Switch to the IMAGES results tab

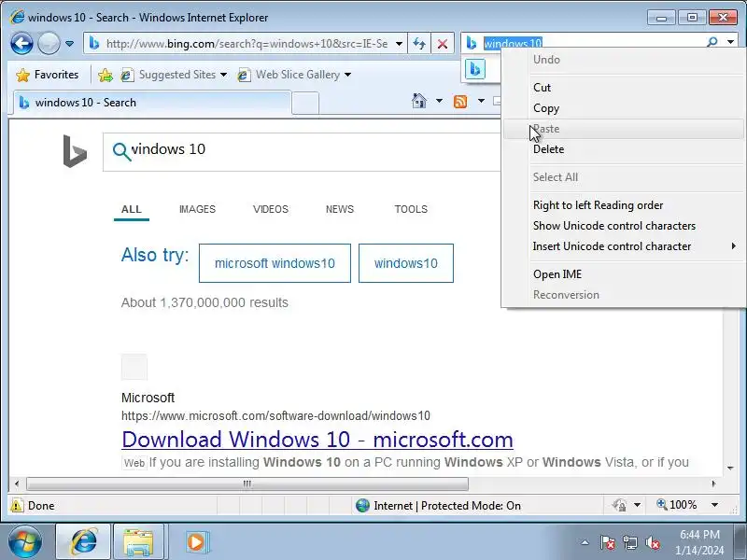(197, 209)
